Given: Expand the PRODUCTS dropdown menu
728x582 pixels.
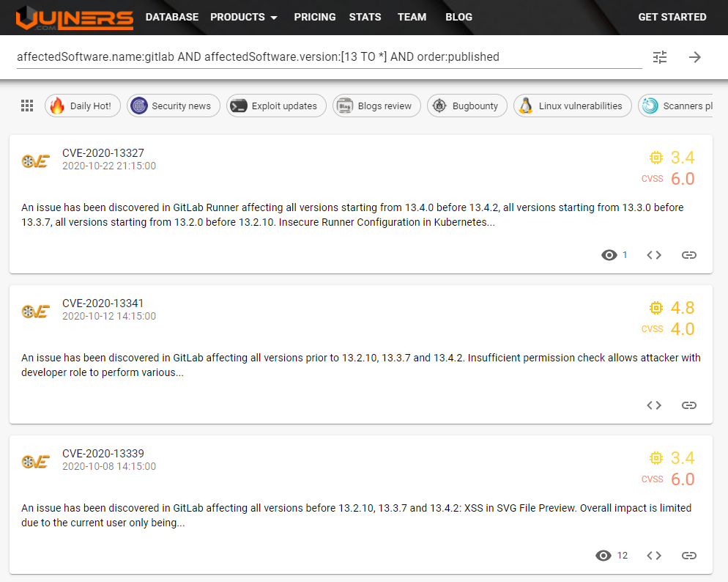Looking at the screenshot, I should (x=244, y=17).
